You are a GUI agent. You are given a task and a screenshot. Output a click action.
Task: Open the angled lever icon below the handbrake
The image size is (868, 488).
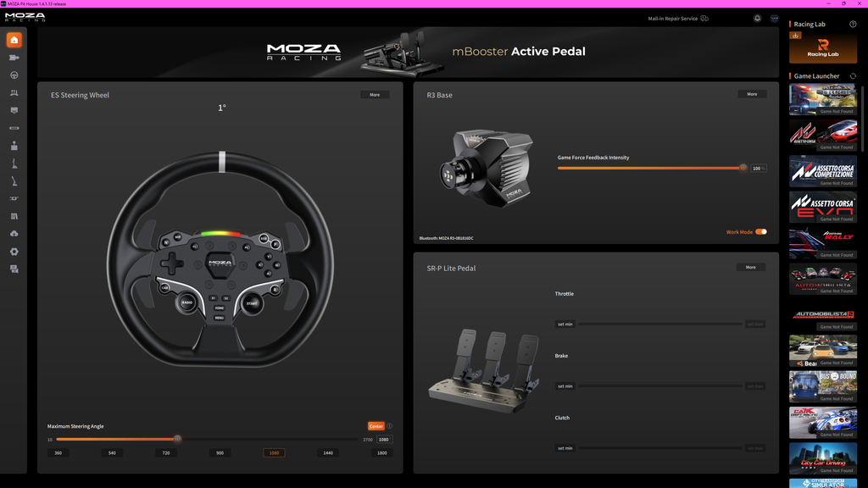[x=14, y=181]
